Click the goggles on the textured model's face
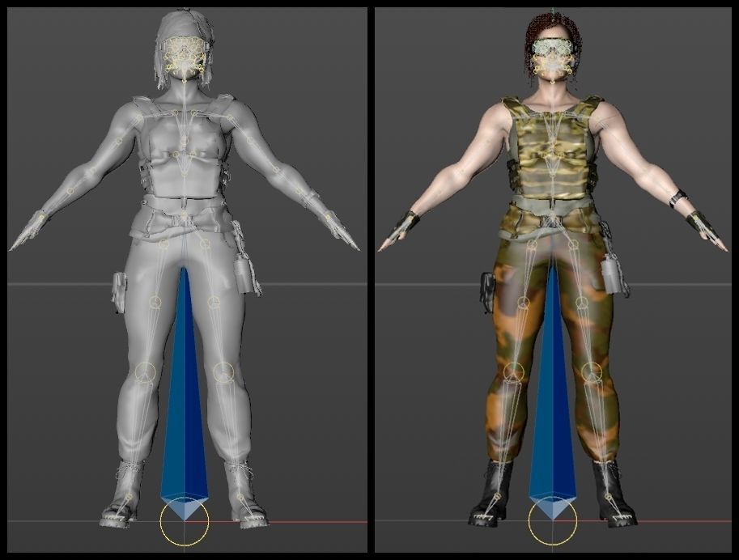This screenshot has width=739, height=560. click(554, 48)
